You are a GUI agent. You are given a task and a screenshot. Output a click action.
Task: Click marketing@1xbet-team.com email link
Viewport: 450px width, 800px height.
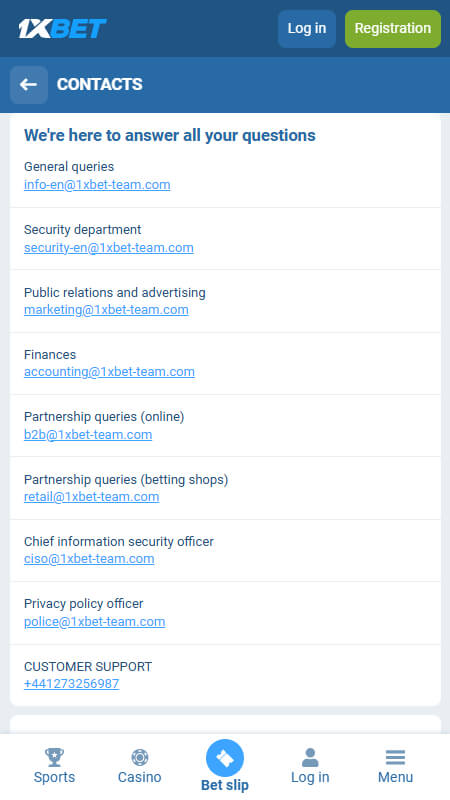pos(106,310)
